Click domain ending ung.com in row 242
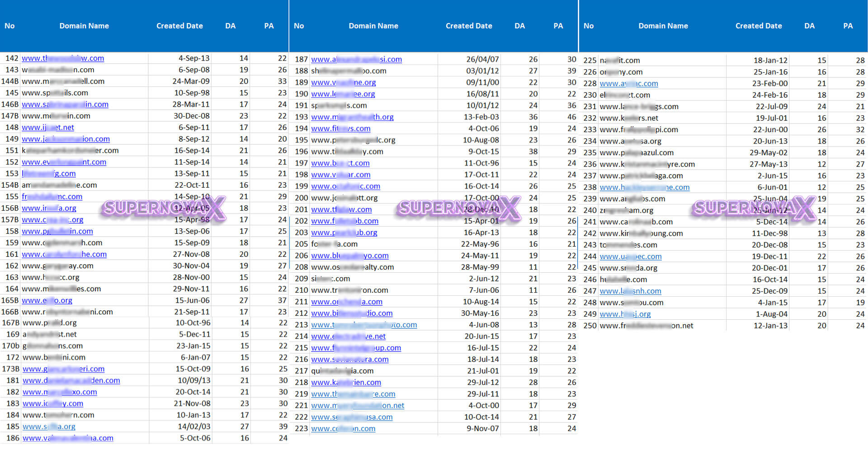868x455 pixels. point(641,234)
